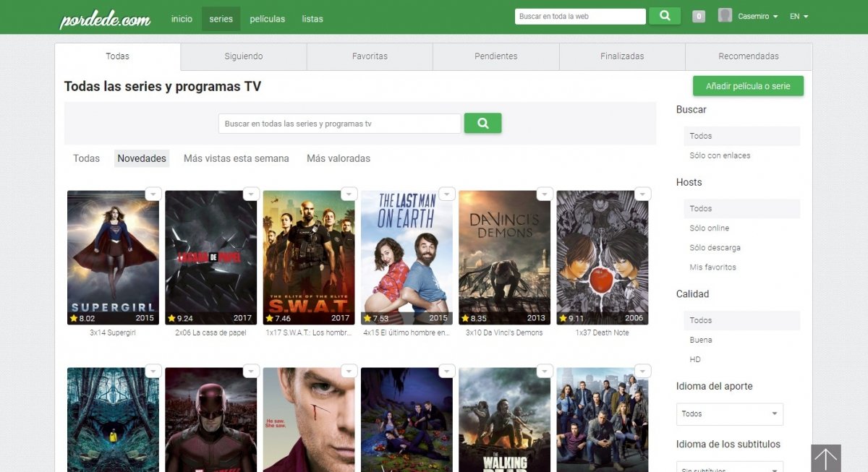The image size is (868, 472).
Task: Open the Daredevil poster dropdown arrow
Action: (x=250, y=371)
